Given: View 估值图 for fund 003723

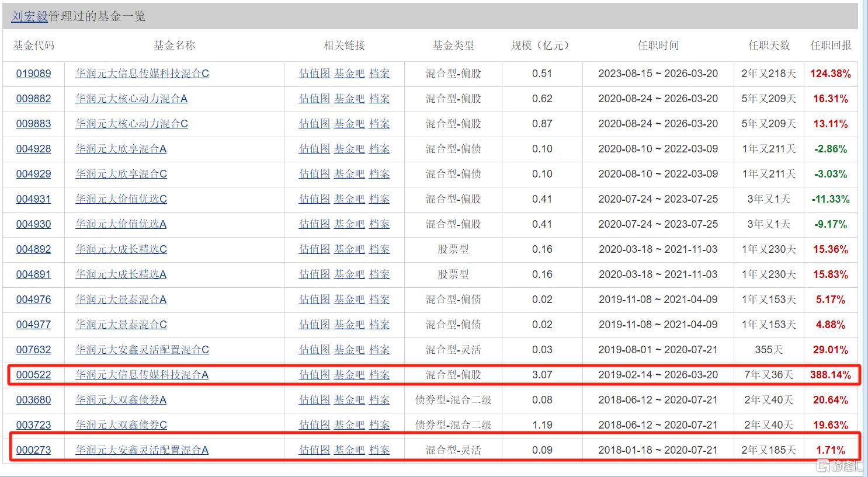Looking at the screenshot, I should tap(315, 425).
